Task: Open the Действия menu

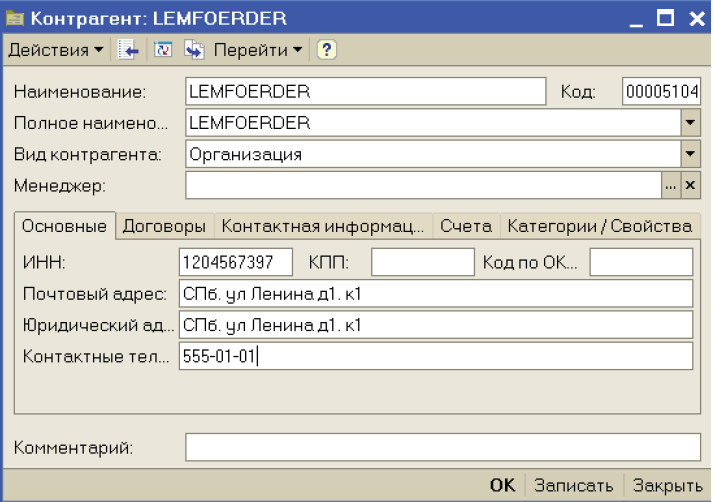Action: pyautogui.click(x=55, y=49)
